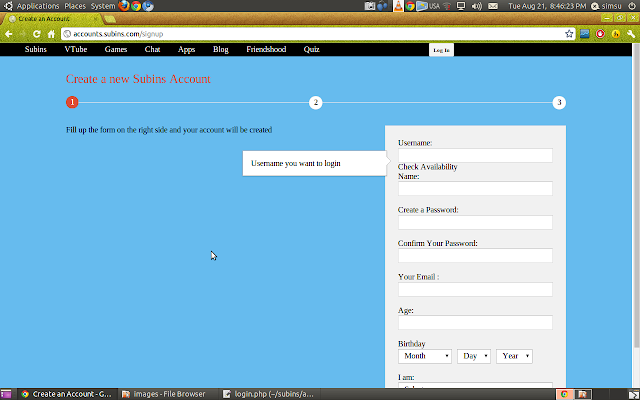Open the mail envelope indicator

(493, 6)
